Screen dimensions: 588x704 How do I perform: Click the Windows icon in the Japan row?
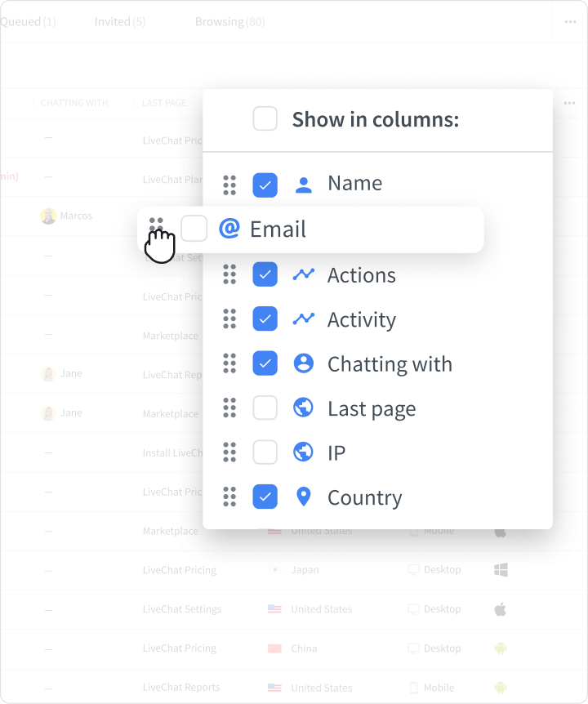coord(499,569)
